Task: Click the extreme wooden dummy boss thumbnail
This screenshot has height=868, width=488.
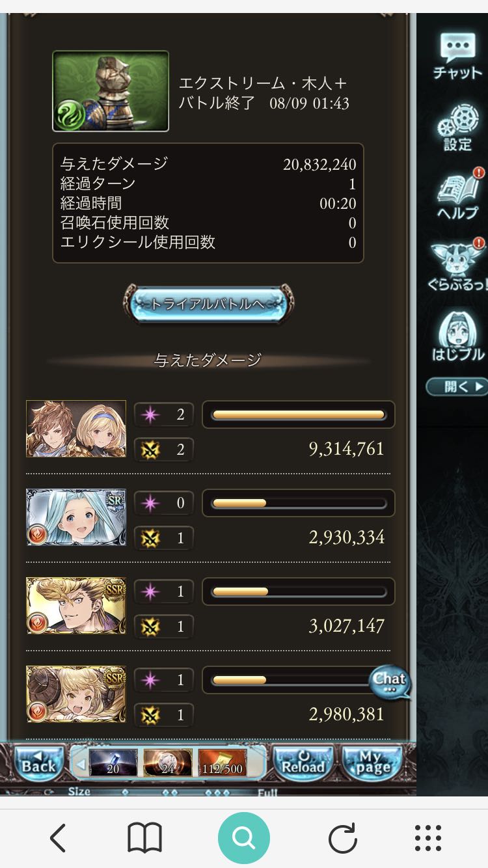Action: (111, 91)
